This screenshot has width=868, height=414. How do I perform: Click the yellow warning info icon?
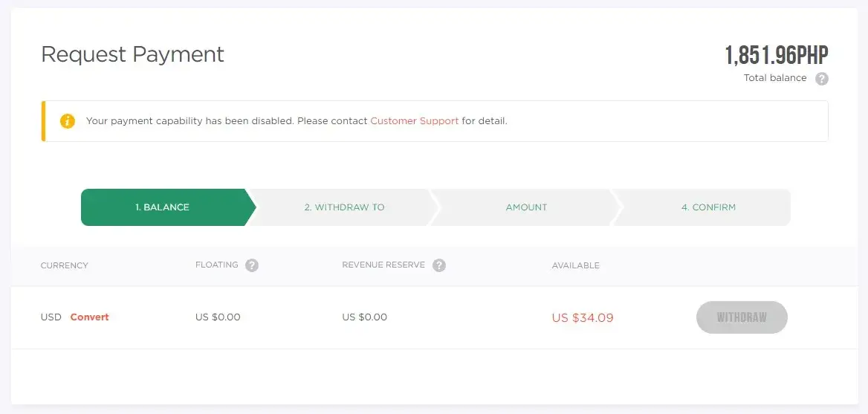pyautogui.click(x=68, y=121)
